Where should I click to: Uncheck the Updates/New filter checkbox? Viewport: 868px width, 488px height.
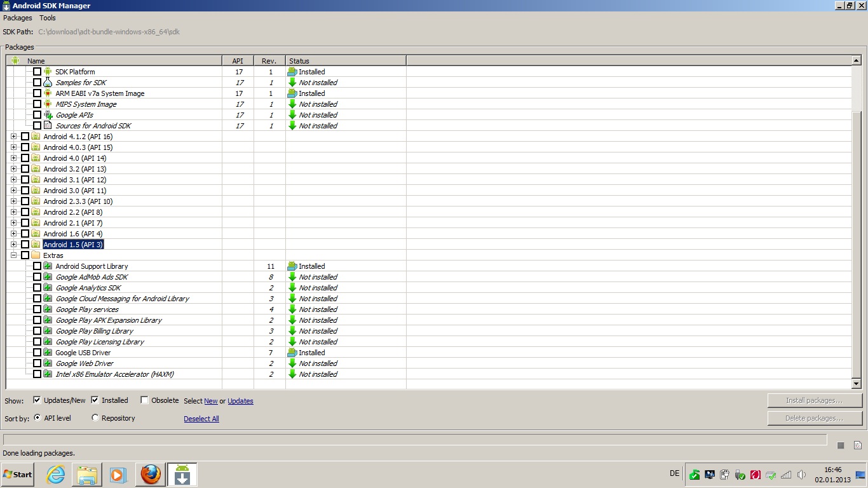pos(37,400)
